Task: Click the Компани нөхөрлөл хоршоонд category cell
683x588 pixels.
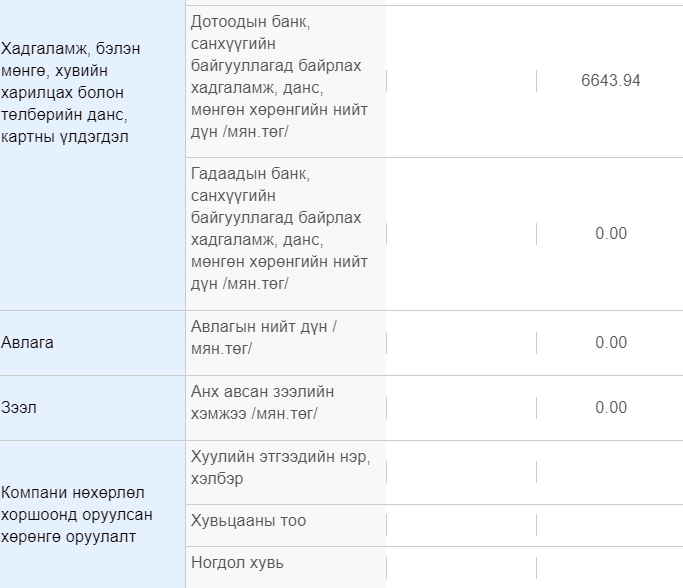Action: (x=92, y=514)
